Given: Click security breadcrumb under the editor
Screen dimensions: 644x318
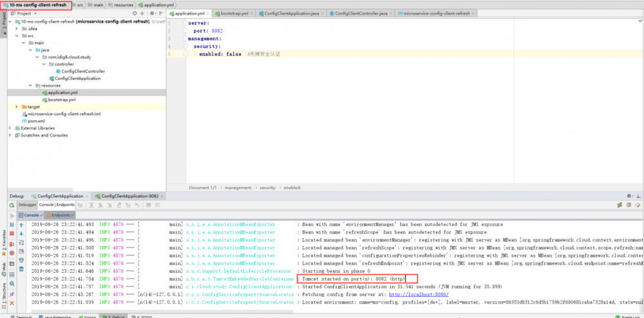Looking at the screenshot, I should [268, 187].
